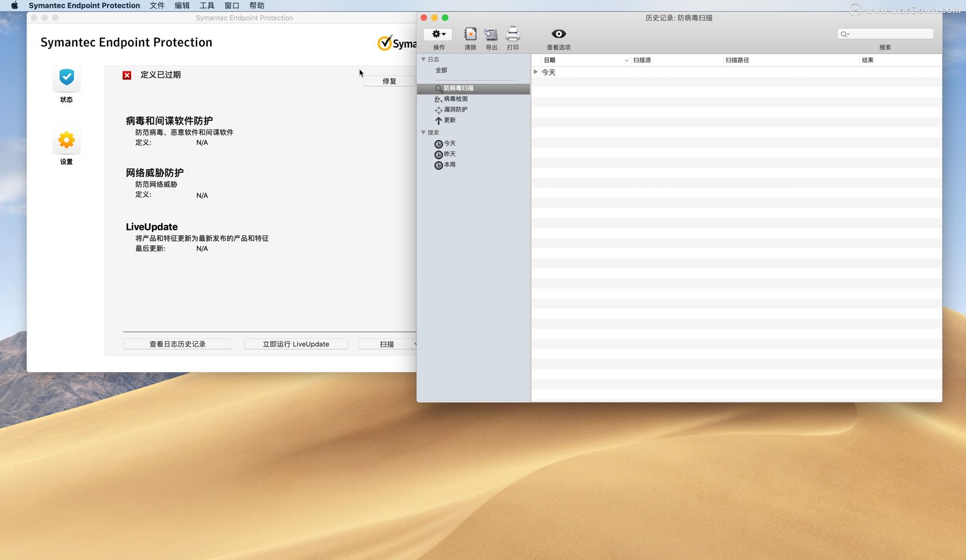Click the 结果 column header
Image resolution: width=966 pixels, height=560 pixels.
900,60
